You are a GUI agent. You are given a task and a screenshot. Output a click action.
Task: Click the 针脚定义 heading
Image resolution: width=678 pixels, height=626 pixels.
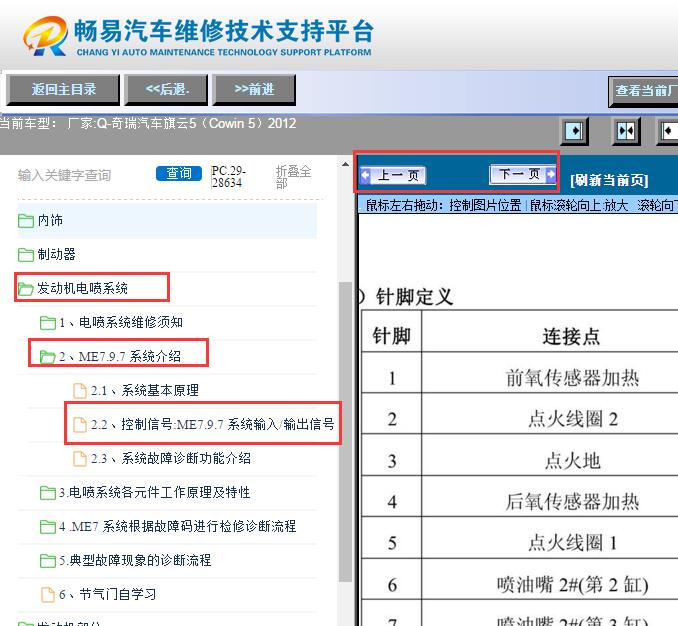click(413, 297)
